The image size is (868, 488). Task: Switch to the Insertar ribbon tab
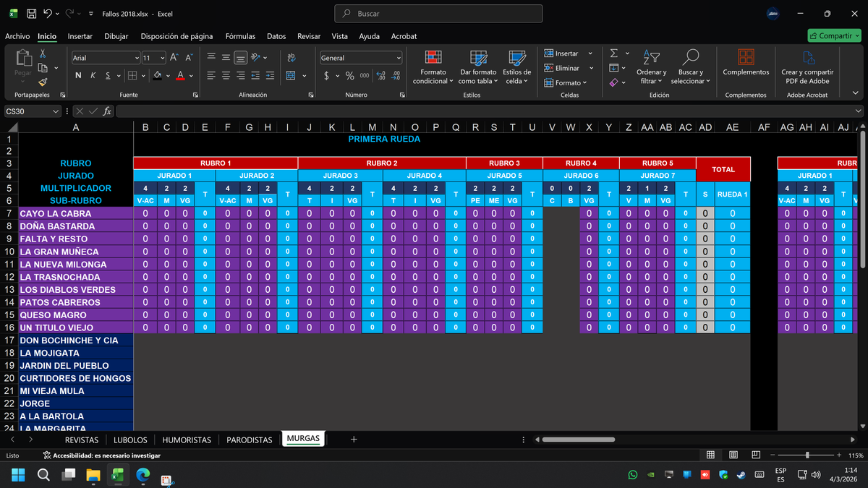[80, 36]
